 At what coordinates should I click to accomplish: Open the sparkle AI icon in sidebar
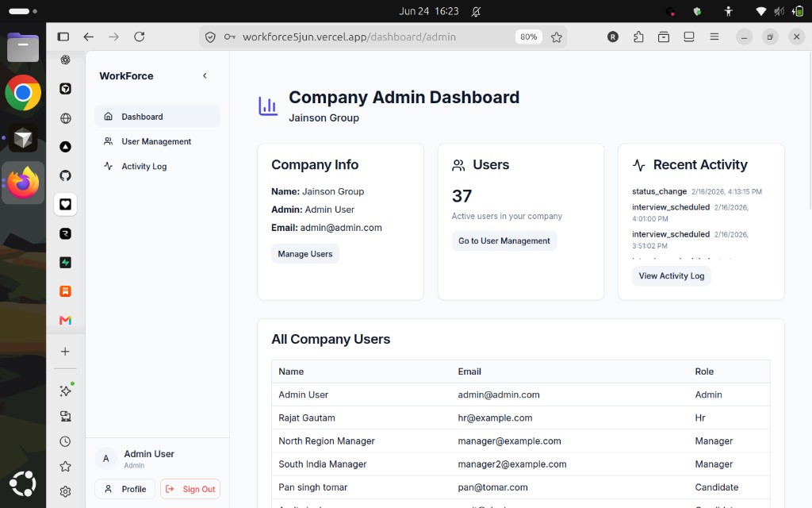pos(65,391)
